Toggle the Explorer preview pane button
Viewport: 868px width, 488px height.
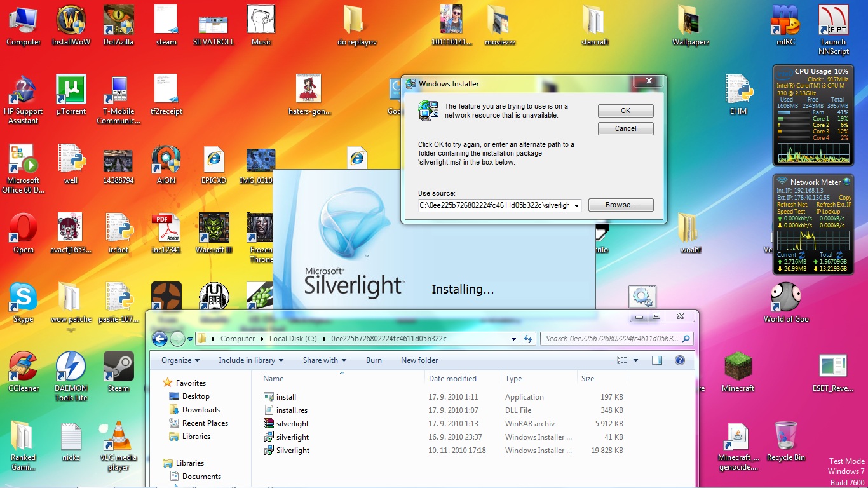point(657,360)
